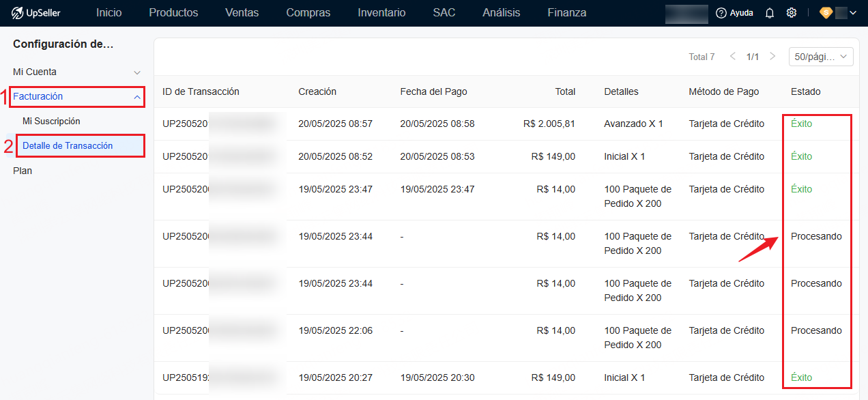Open the Ventas menu

coord(242,13)
